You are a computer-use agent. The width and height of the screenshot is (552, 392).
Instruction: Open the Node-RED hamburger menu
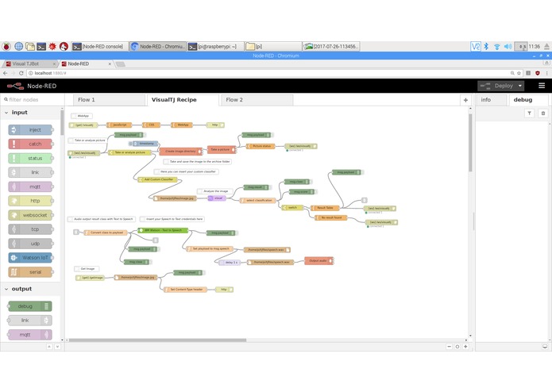click(542, 86)
